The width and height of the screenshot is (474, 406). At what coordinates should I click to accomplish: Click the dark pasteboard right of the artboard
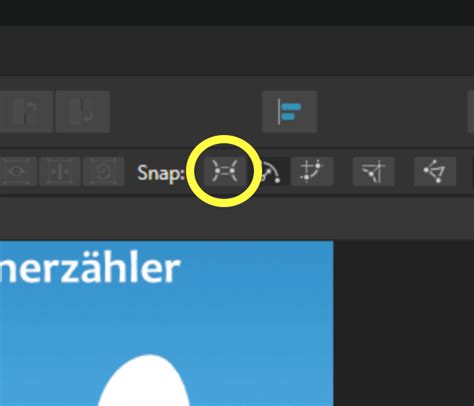tap(403, 323)
